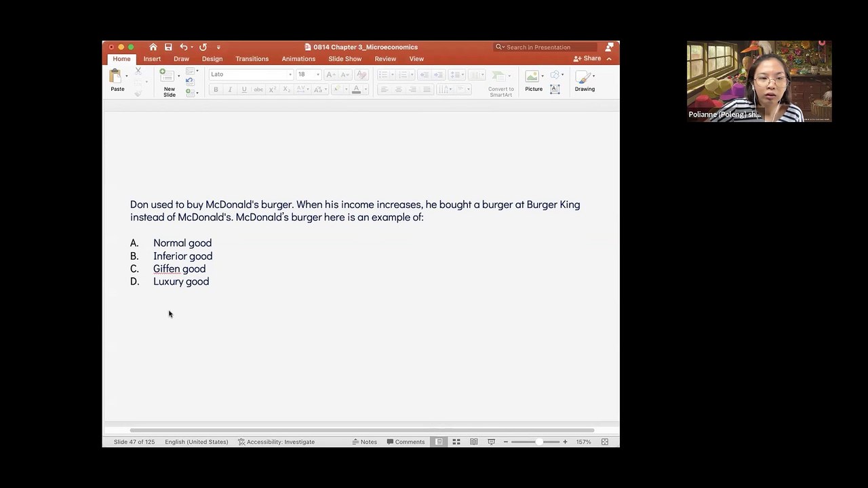Toggle Center alignment
Image resolution: width=868 pixels, height=488 pixels.
398,89
